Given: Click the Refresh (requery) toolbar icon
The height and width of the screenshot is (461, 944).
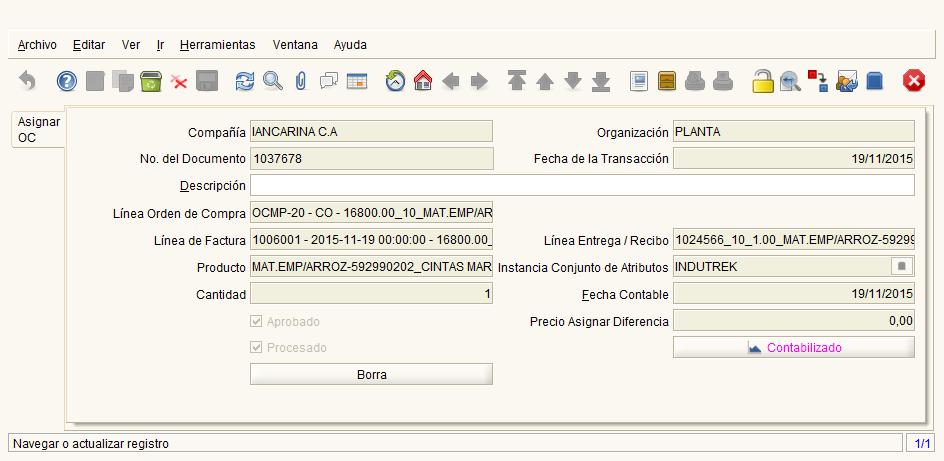Looking at the screenshot, I should [x=244, y=81].
